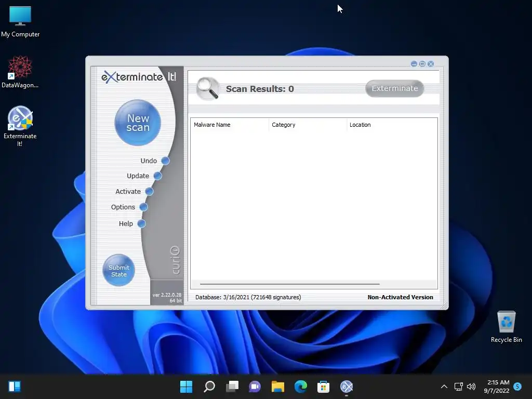Expand the hidden system tray icons
The image size is (532, 399).
(444, 387)
